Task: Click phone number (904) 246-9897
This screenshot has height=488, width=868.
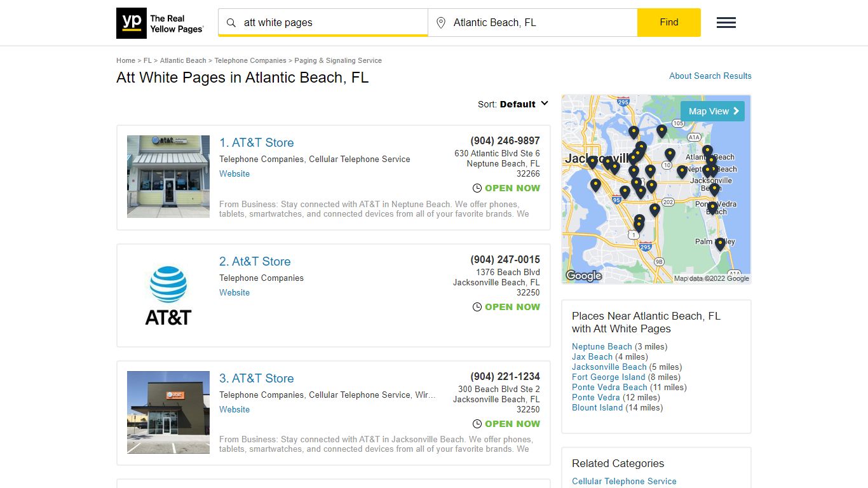Action: 505,141
